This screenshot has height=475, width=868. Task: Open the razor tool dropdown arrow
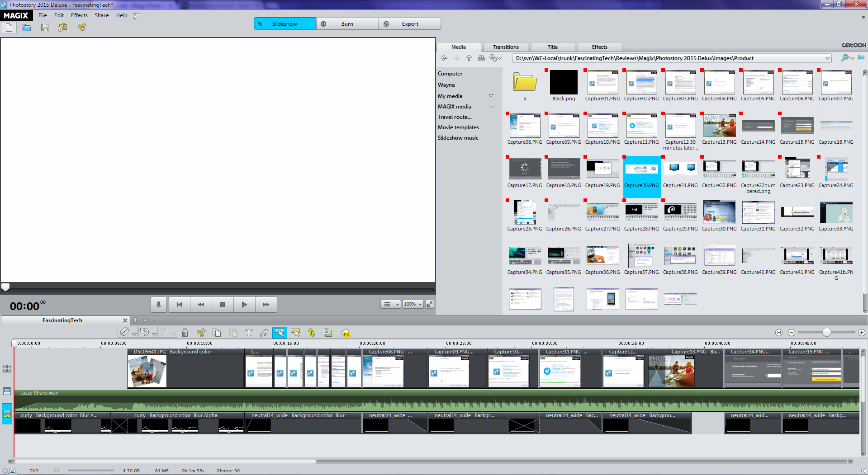pos(134,334)
